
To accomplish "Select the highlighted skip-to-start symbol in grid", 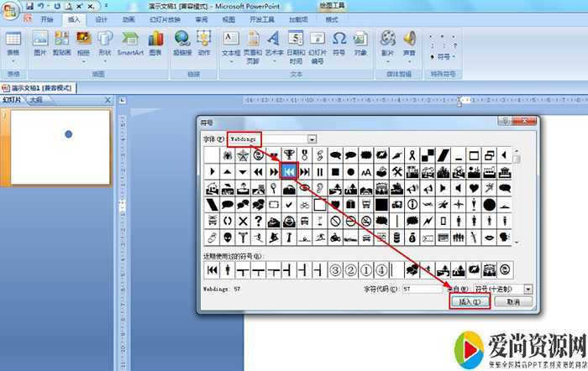I will [289, 171].
